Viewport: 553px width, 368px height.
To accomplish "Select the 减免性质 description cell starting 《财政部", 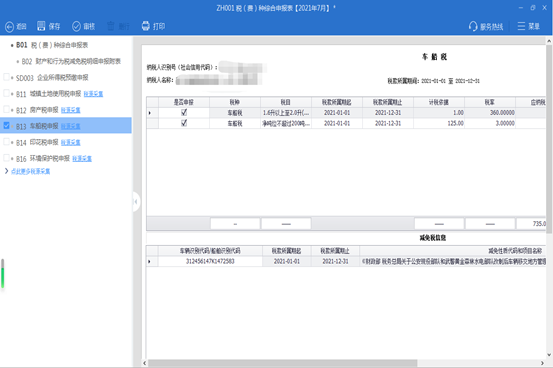I will click(x=453, y=261).
